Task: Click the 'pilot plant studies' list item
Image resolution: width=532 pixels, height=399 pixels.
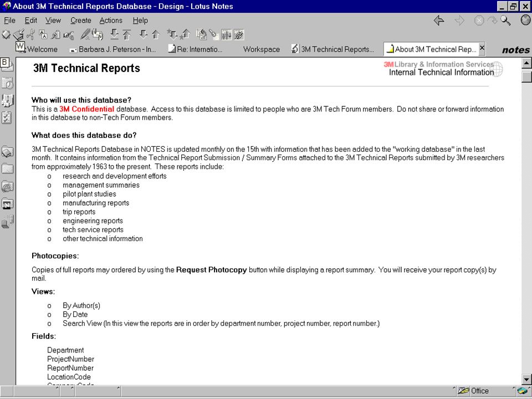Action: pos(89,194)
